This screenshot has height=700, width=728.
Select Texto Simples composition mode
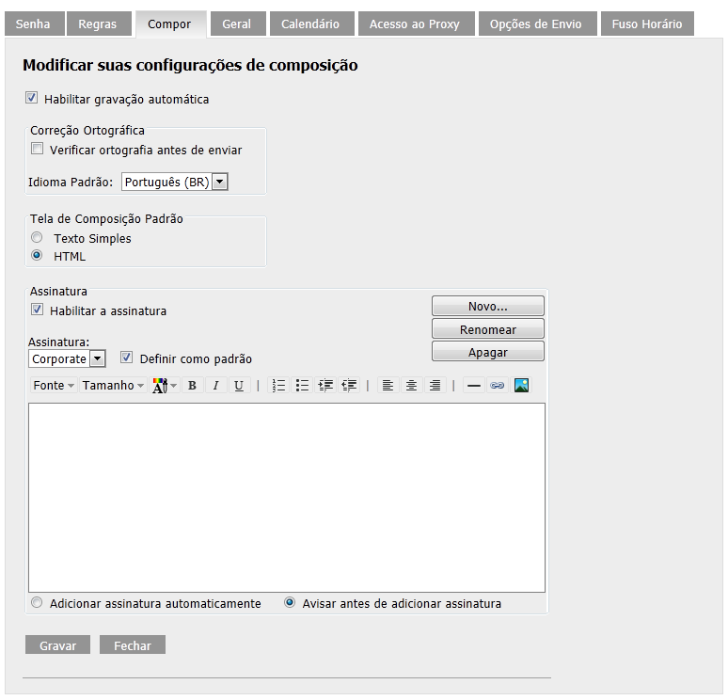(37, 238)
